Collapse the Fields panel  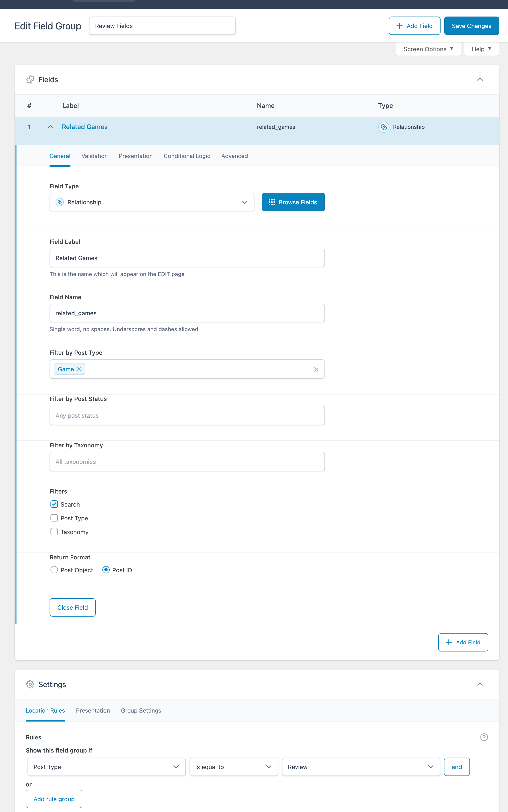480,79
